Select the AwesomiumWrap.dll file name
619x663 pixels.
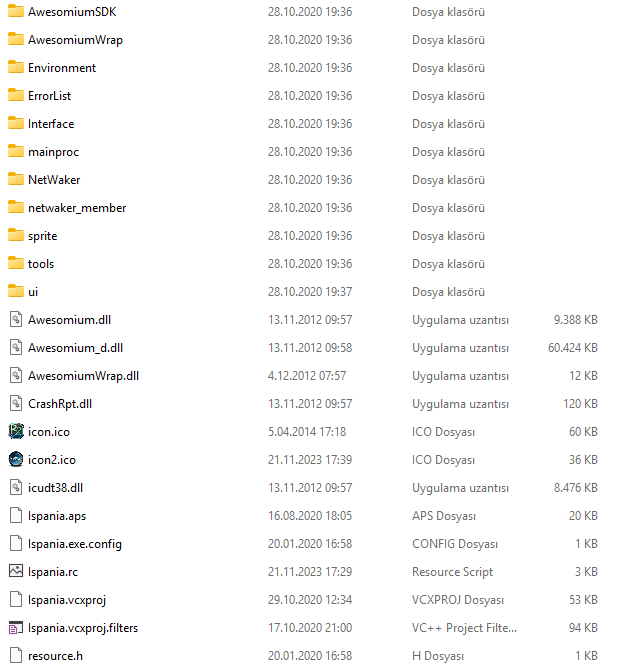tap(83, 376)
